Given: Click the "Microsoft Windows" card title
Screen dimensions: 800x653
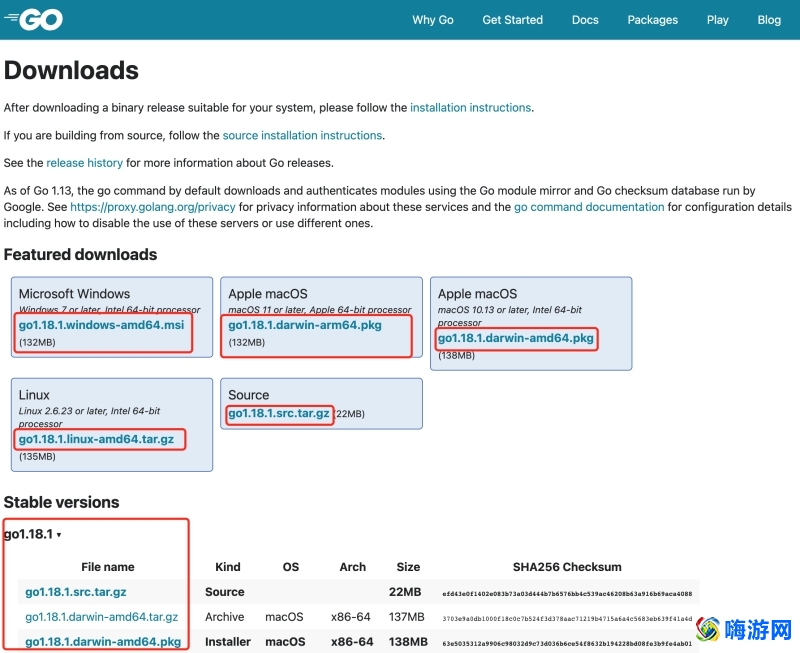Looking at the screenshot, I should point(74,294).
